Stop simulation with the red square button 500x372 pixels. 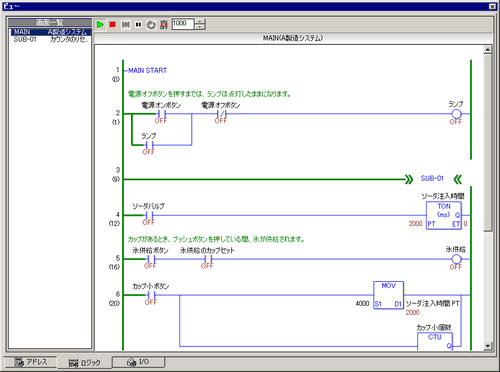click(113, 25)
